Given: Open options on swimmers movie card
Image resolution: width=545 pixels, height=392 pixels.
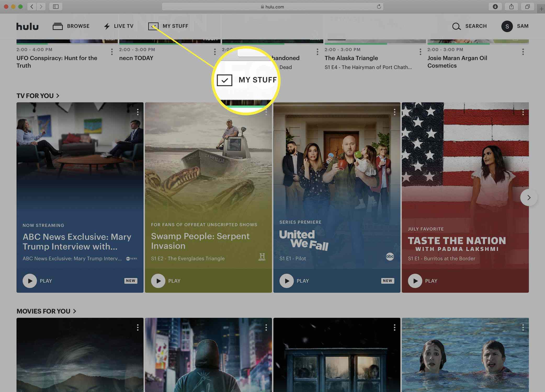Looking at the screenshot, I should pos(523,327).
